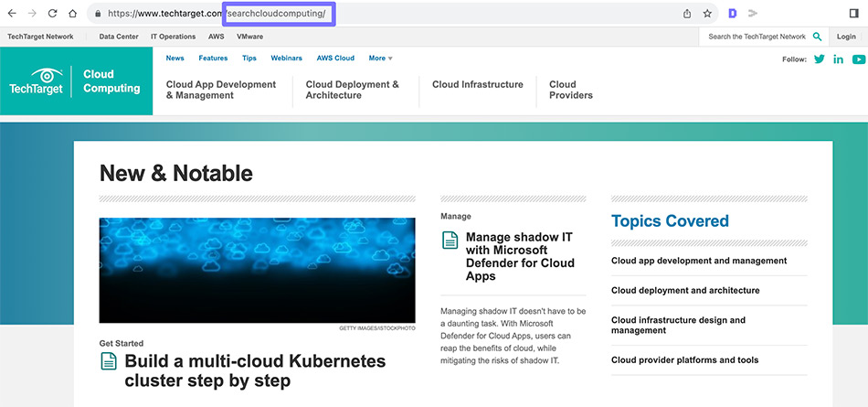Select Cloud deployment and architecture topic
Image resolution: width=868 pixels, height=407 pixels.
coord(685,291)
